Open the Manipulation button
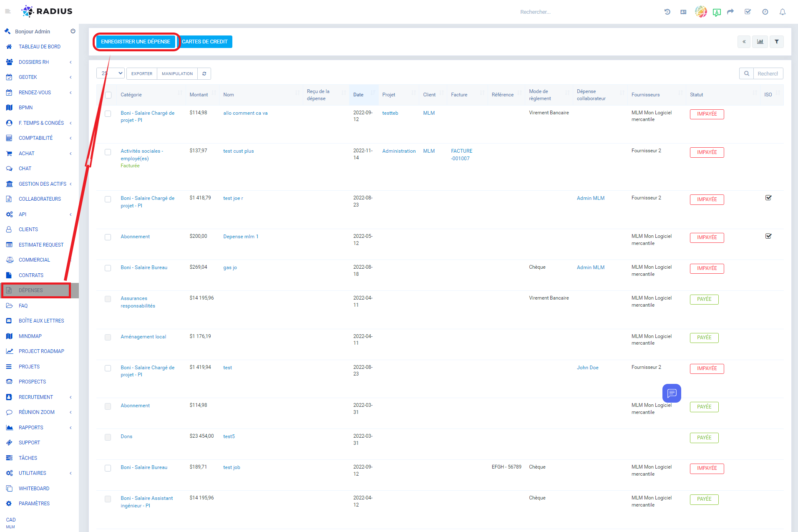The width and height of the screenshot is (798, 532). point(177,74)
